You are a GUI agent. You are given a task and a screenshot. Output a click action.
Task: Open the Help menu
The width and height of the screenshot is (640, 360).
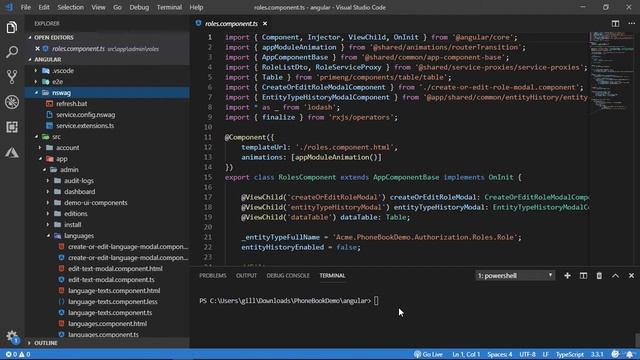click(x=196, y=7)
